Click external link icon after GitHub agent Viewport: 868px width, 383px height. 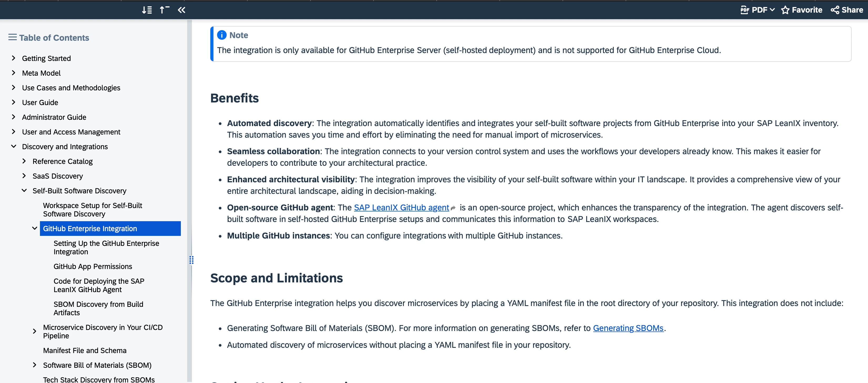(x=453, y=208)
